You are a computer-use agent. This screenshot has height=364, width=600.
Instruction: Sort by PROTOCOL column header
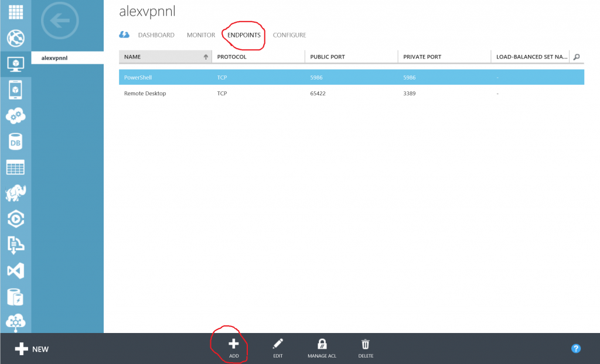pos(258,57)
